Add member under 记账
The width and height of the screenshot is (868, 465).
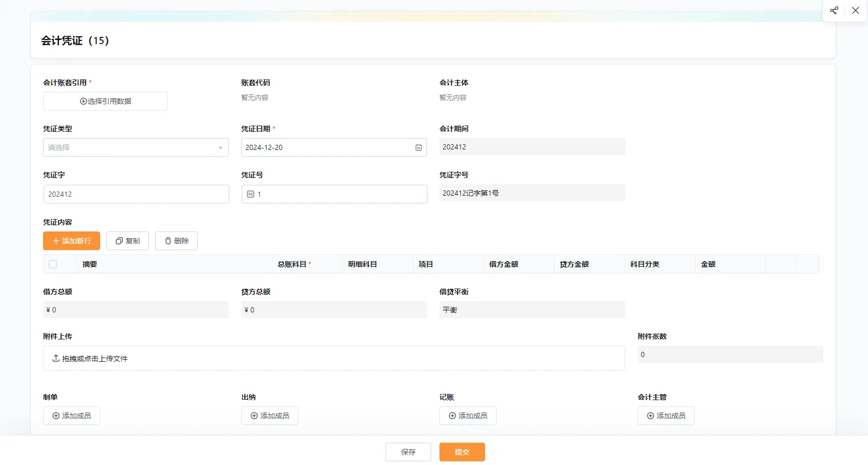point(468,416)
